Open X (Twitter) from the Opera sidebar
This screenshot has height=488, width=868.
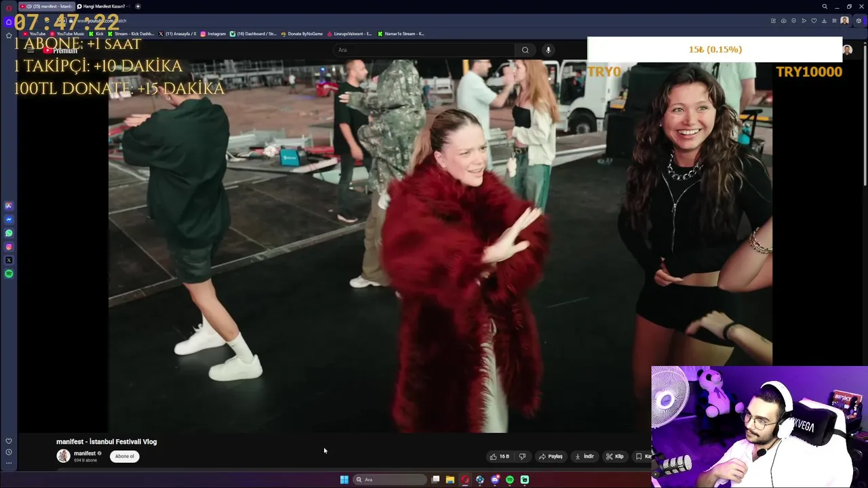[x=9, y=260]
